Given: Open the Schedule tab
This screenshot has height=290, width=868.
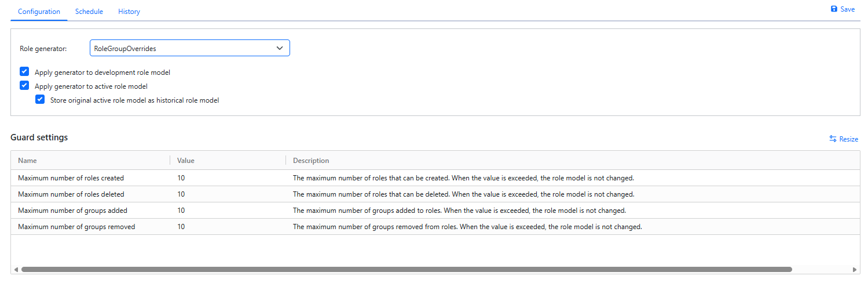Looking at the screenshot, I should click(x=89, y=12).
